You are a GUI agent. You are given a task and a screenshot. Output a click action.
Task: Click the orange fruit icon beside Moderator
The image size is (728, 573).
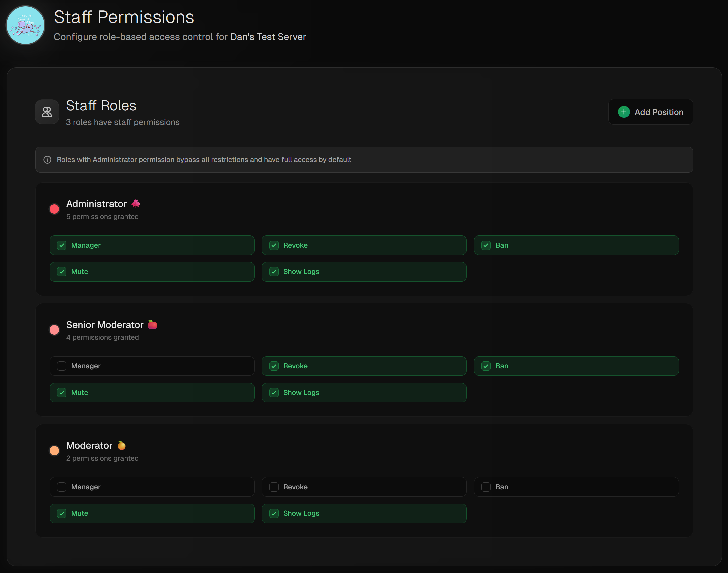121,446
